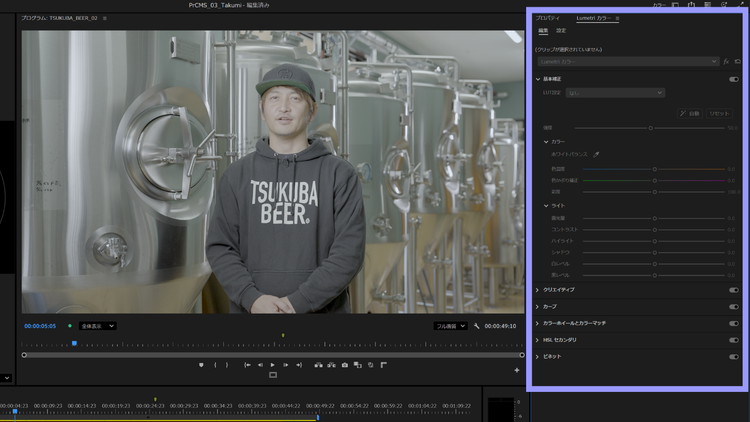
Task: Click the 色温度 slider handle
Action: pos(655,169)
